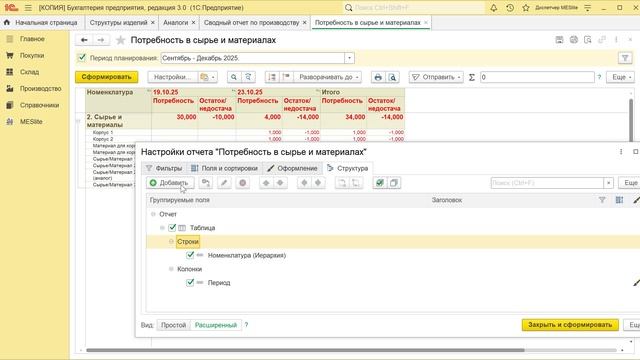Screen dimensions: 640x360
Task: Click Добавить button
Action: 170,183
